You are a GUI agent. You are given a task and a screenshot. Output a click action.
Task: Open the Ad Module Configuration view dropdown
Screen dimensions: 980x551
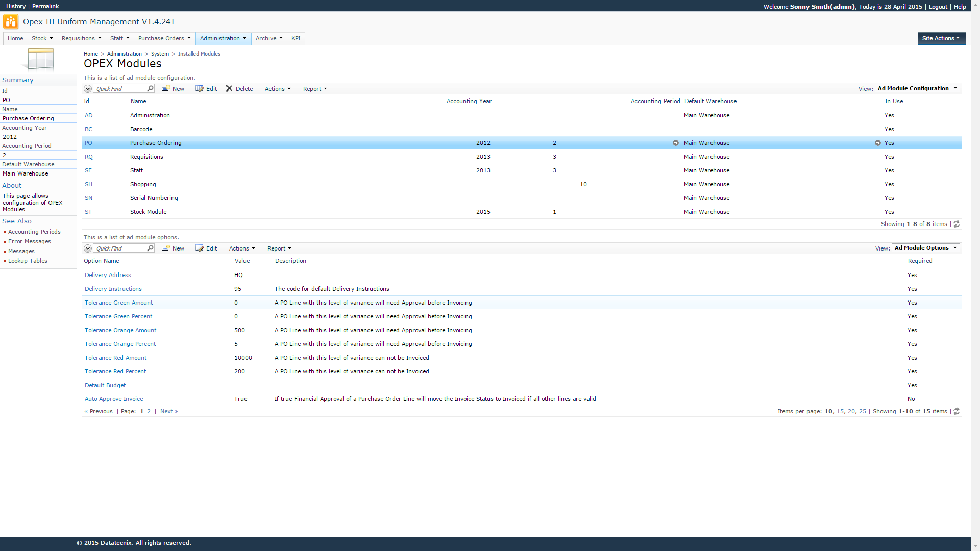(917, 89)
